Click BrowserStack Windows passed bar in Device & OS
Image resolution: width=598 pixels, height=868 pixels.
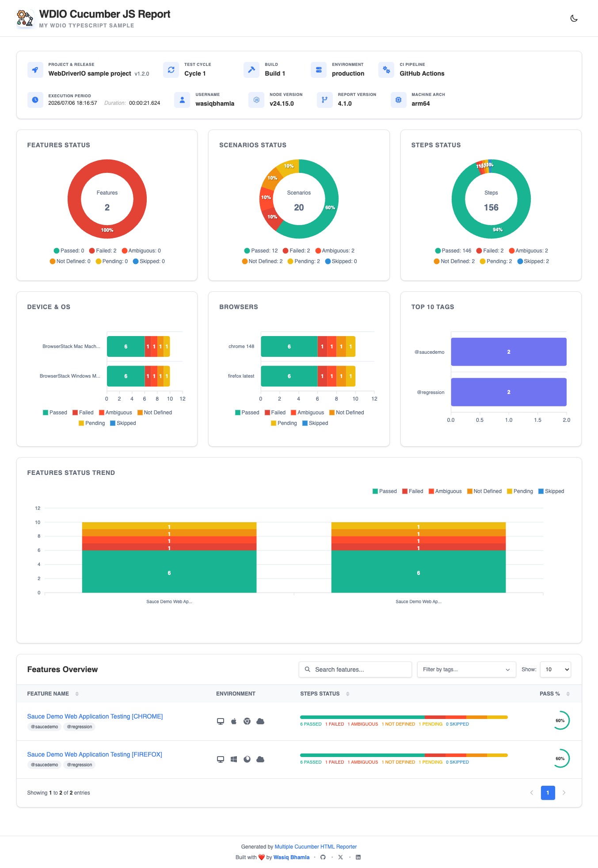pyautogui.click(x=126, y=376)
